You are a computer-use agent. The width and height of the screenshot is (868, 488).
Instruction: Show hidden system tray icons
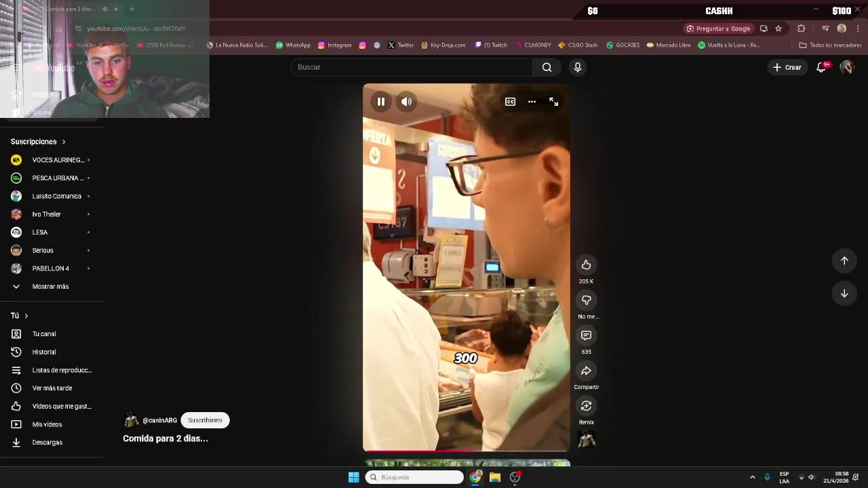(752, 477)
